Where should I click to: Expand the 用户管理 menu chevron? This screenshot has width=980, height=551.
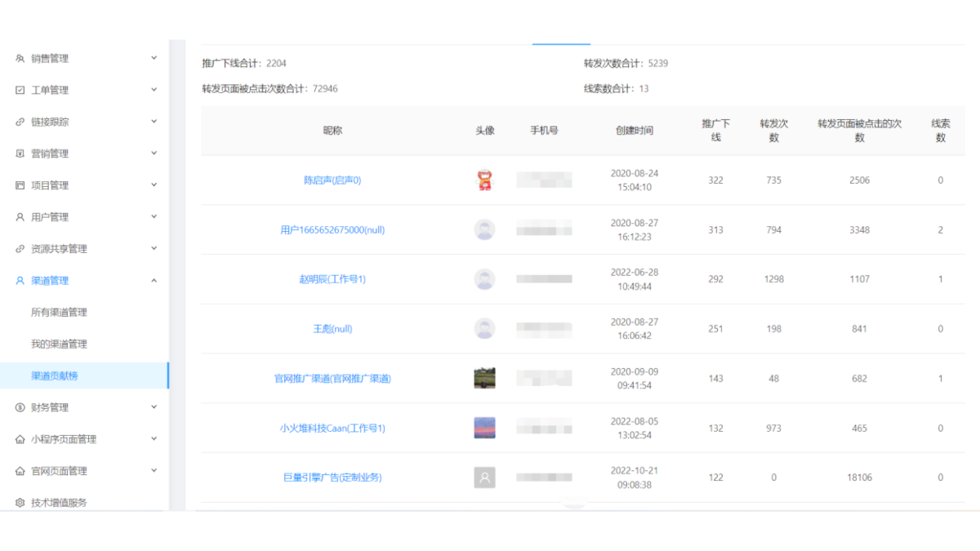(x=154, y=217)
